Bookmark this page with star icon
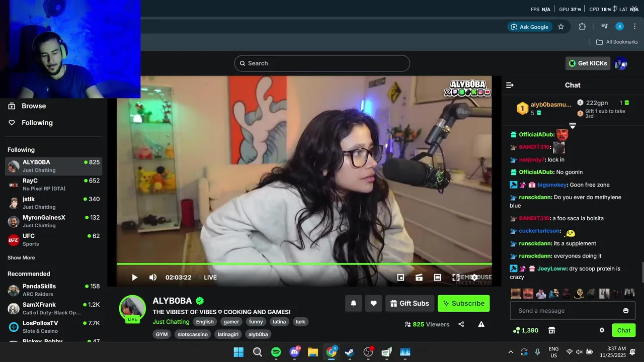This screenshot has width=644, height=362. (561, 27)
